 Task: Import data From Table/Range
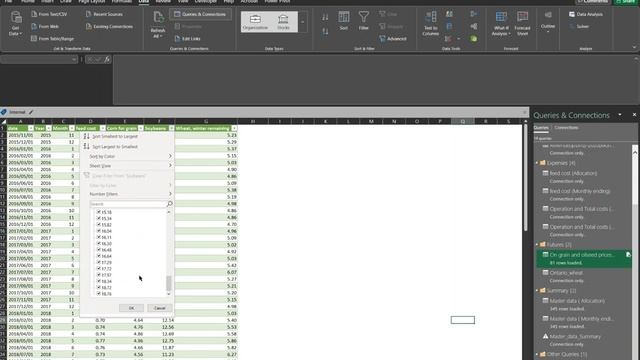click(x=52, y=39)
